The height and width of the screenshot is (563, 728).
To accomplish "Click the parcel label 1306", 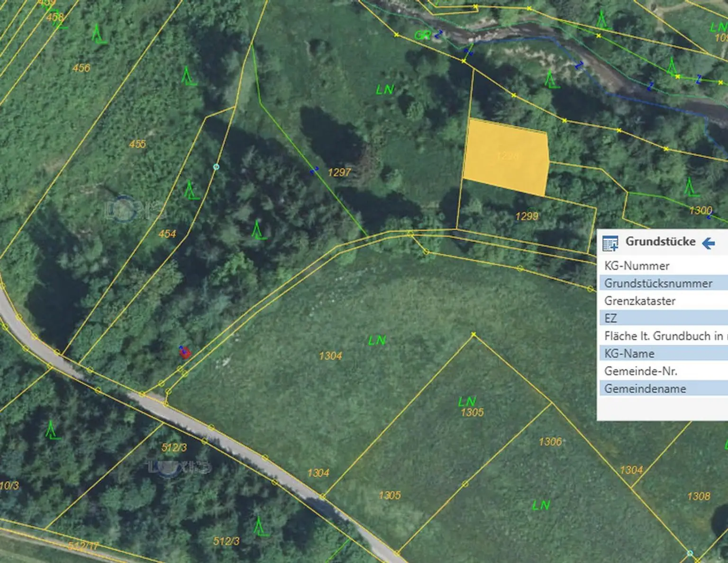I will click(x=550, y=442).
